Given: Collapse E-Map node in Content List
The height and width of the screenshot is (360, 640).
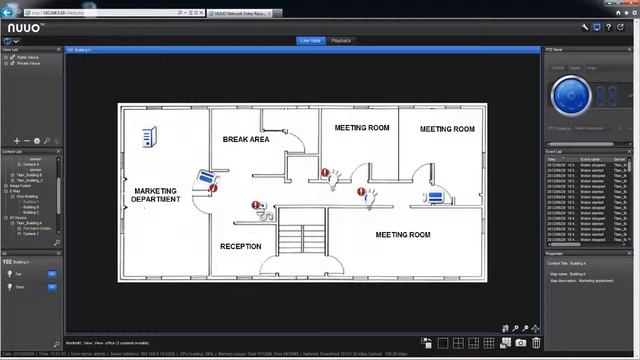Looking at the screenshot, I should (x=6, y=191).
